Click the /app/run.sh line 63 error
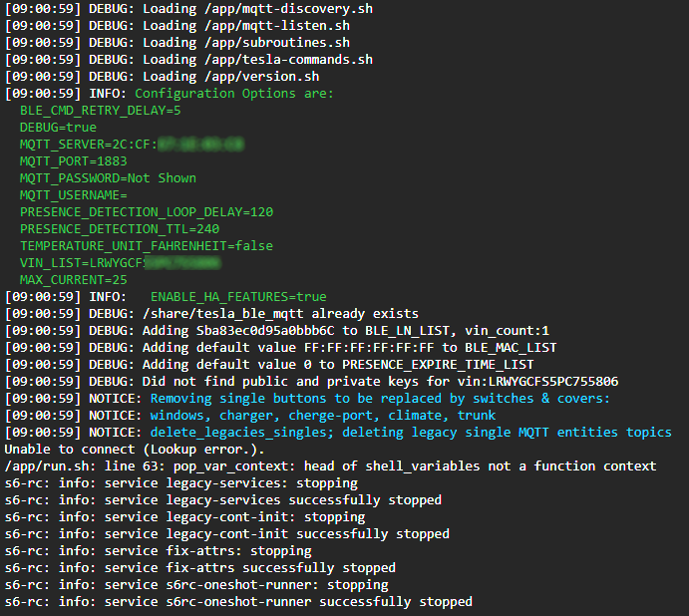Screen dimensions: 689x616 pyautogui.click(x=330, y=466)
